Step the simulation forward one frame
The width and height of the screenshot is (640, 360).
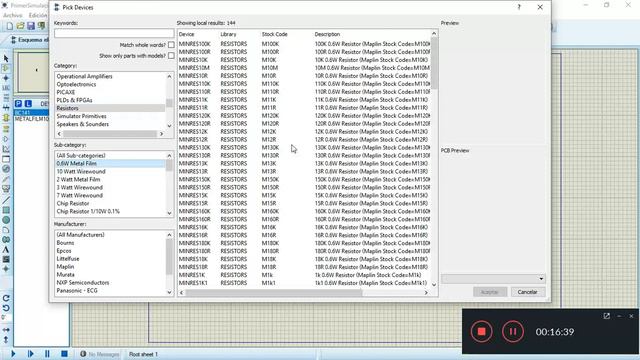(x=30, y=354)
